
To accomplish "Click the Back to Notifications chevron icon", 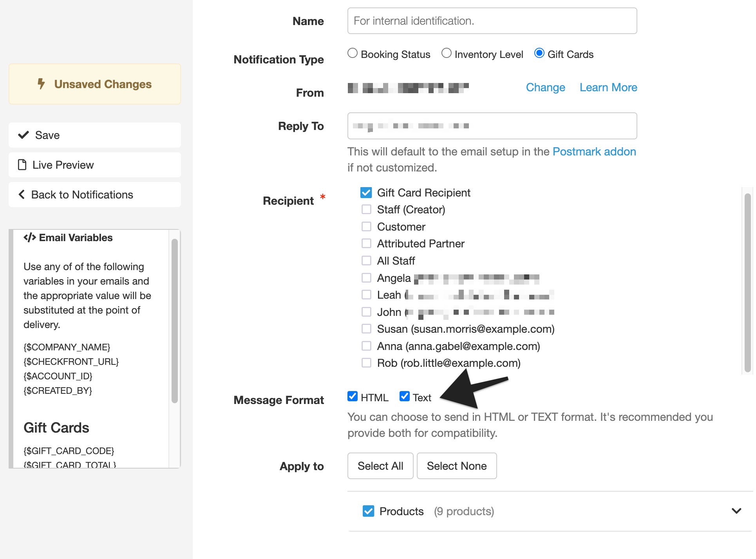I will 22,195.
